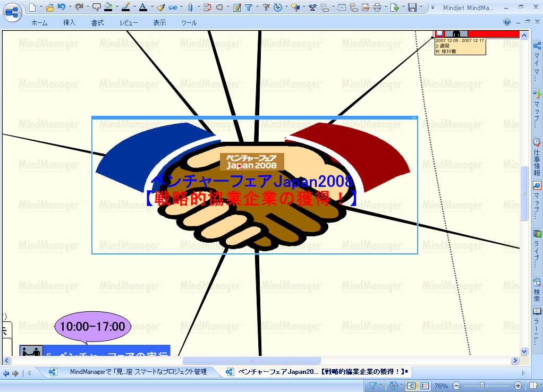Click the subtopic layout toolbar icon

point(353,7)
